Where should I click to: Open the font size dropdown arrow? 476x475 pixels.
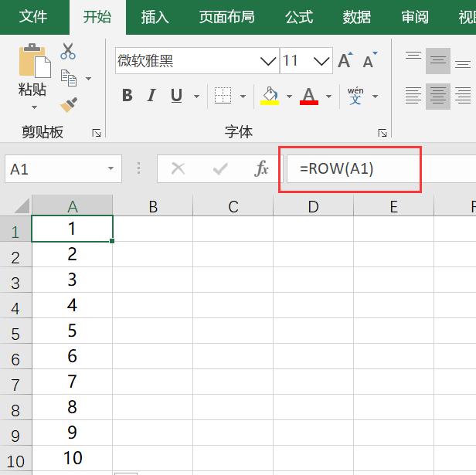[321, 61]
